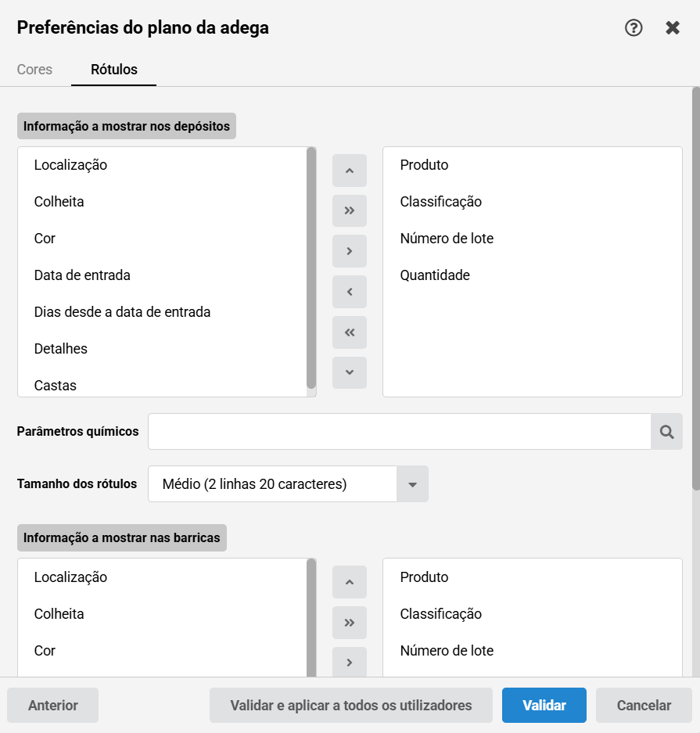Click Validar e aplicar a todos os utilizadores

coord(351,705)
